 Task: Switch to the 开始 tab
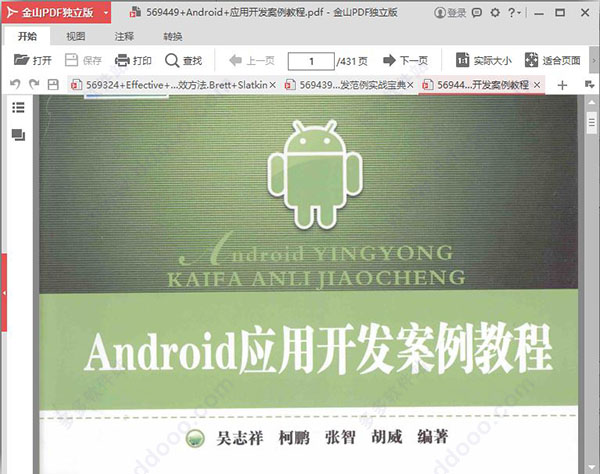tap(27, 36)
